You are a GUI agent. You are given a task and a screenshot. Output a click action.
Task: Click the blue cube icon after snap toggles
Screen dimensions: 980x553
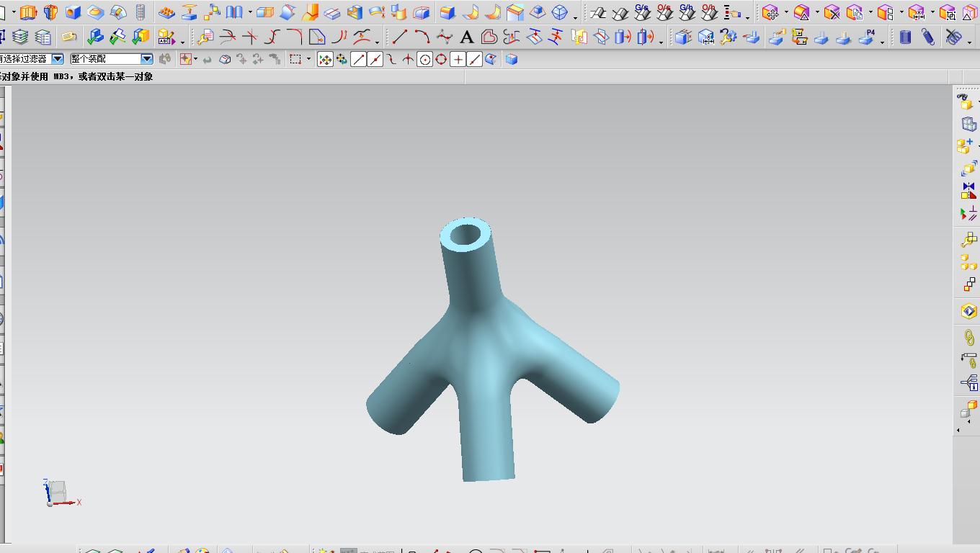point(512,60)
